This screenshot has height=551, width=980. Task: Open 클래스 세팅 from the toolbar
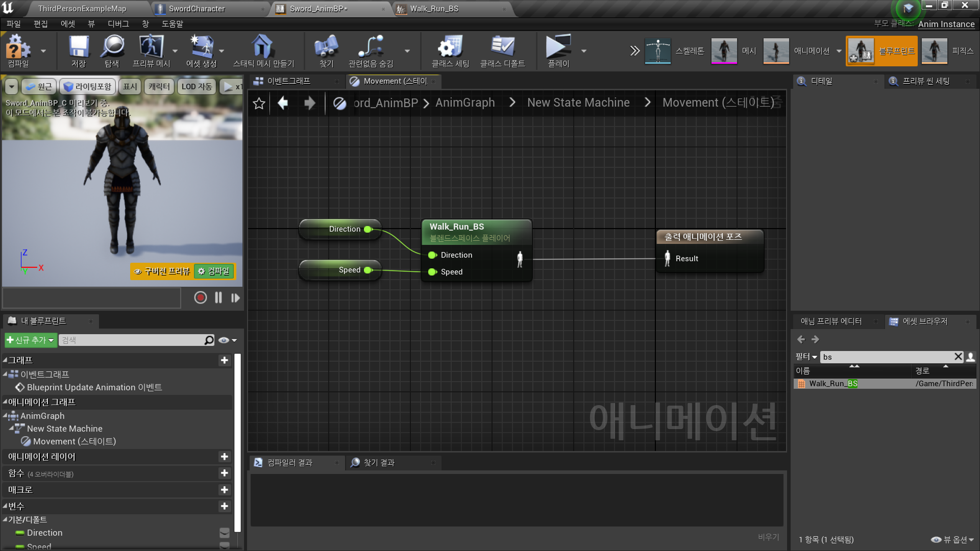[449, 51]
